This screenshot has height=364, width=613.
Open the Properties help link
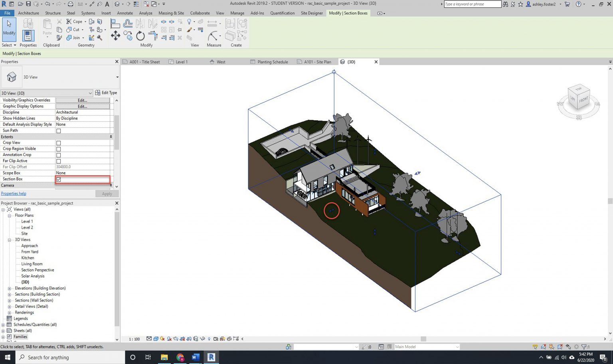point(14,194)
